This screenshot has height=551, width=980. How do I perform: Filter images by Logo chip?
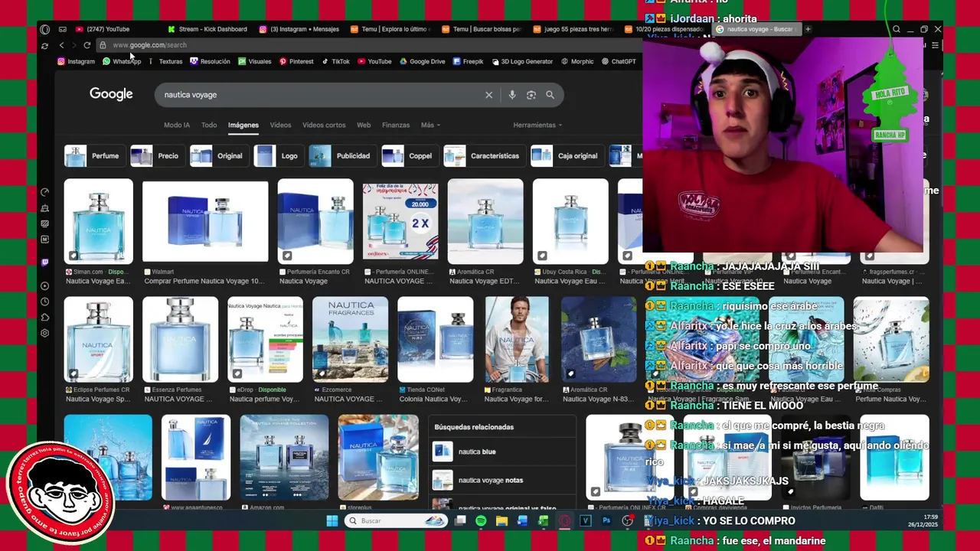click(279, 155)
